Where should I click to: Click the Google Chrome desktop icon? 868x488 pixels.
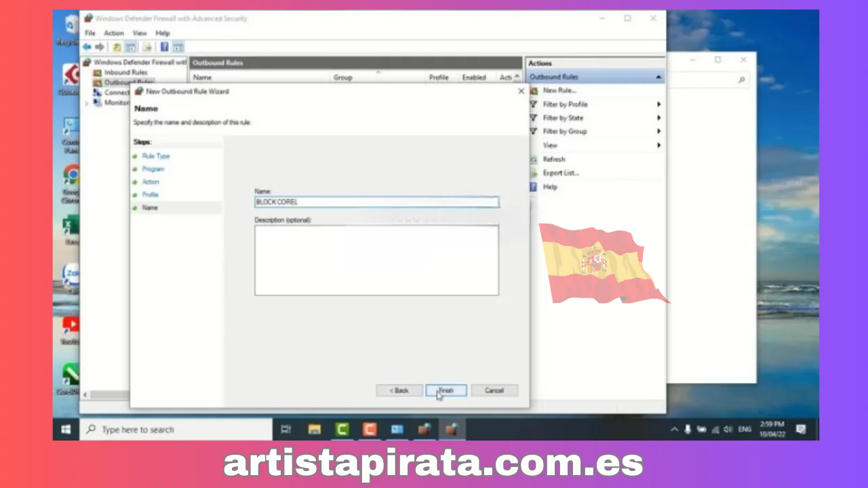71,176
